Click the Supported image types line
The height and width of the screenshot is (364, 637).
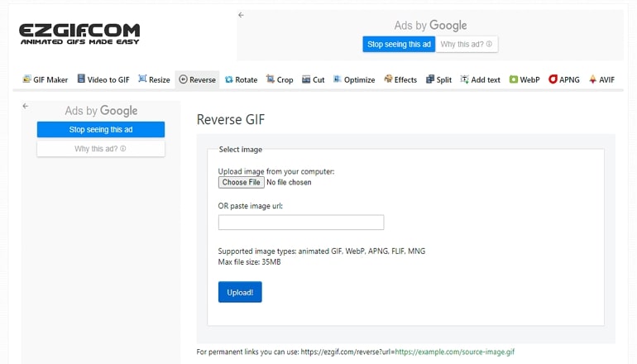(x=322, y=251)
